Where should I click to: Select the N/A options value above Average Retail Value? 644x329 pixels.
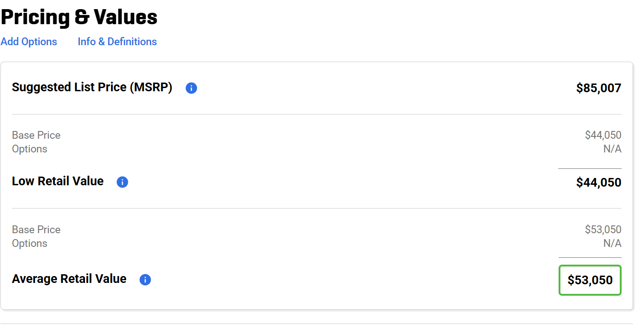coord(612,244)
